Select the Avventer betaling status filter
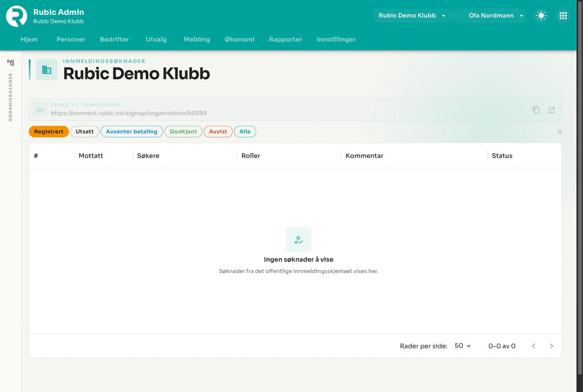 (x=132, y=132)
